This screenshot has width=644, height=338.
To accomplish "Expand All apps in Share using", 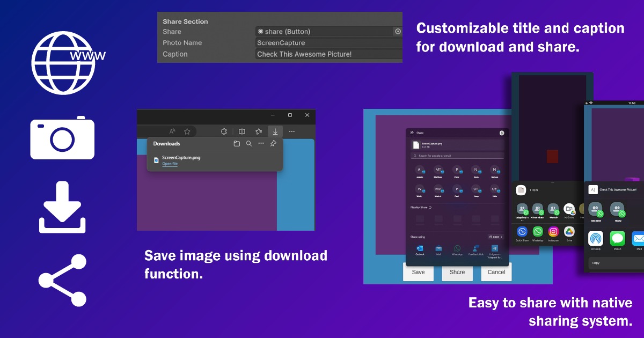I will click(495, 237).
